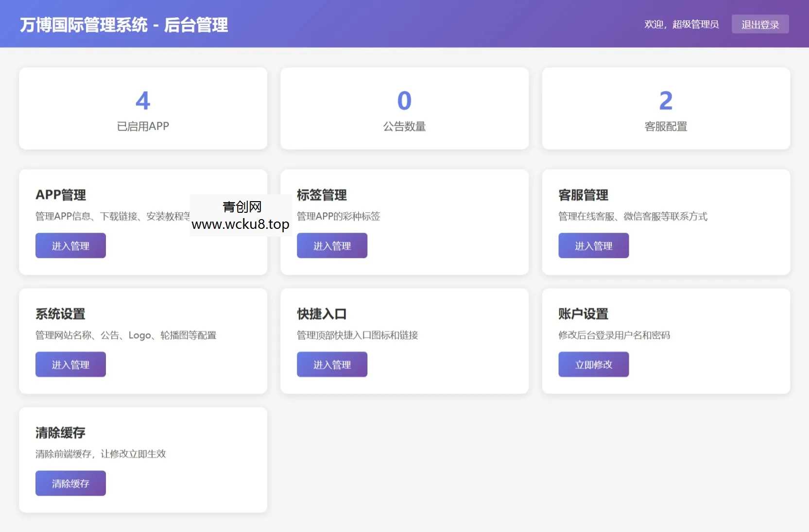Select the 账户设置 heading
This screenshot has height=532, width=809.
point(583,314)
